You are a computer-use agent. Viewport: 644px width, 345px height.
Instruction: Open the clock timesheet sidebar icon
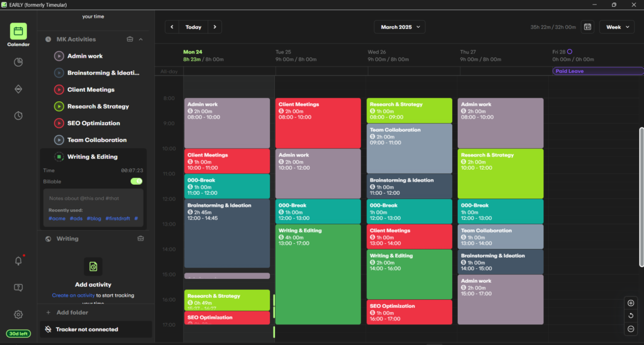pyautogui.click(x=18, y=116)
